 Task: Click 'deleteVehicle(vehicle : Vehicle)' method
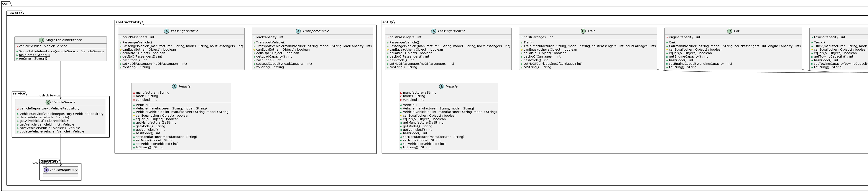(x=44, y=118)
